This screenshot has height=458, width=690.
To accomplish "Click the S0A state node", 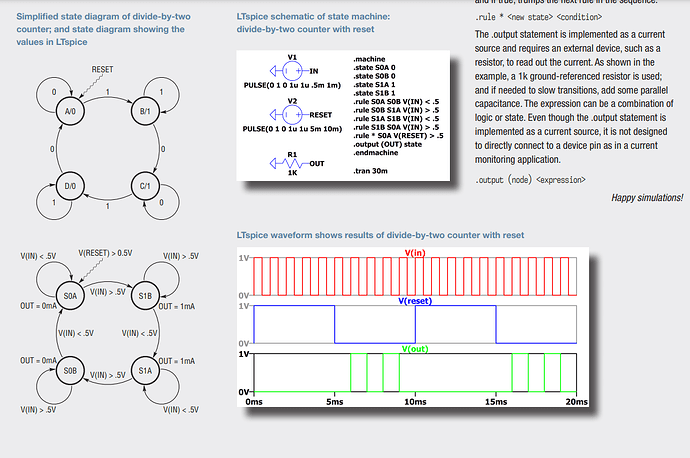I will 71,297.
